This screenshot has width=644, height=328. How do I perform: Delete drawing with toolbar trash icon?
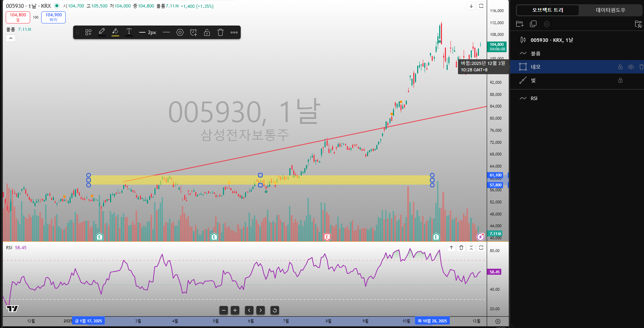click(220, 32)
